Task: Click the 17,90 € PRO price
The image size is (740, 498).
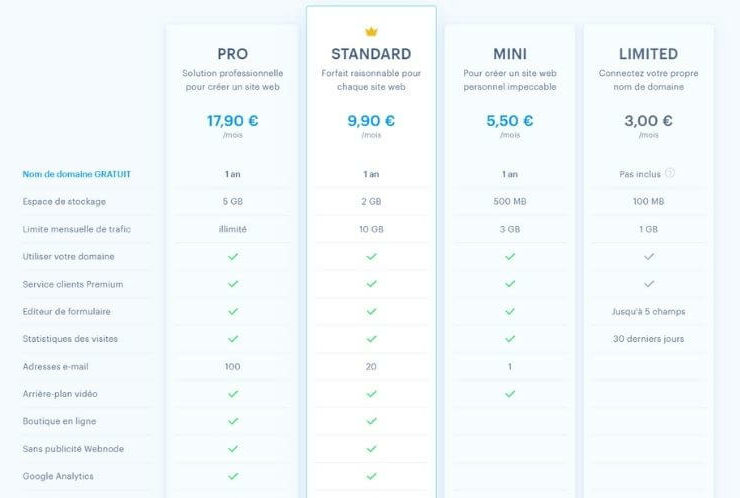Action: pos(233,121)
